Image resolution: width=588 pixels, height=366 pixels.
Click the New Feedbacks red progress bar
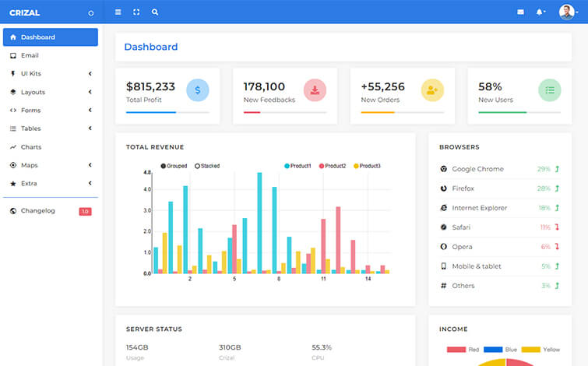coord(252,112)
